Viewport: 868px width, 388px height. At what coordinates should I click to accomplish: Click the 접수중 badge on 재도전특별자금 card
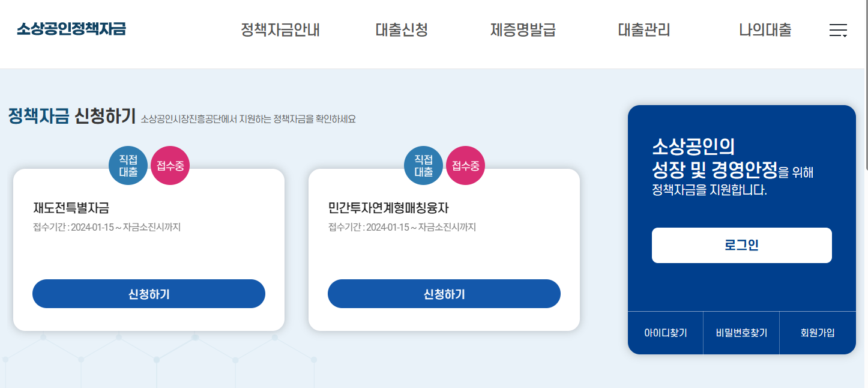pyautogui.click(x=169, y=165)
